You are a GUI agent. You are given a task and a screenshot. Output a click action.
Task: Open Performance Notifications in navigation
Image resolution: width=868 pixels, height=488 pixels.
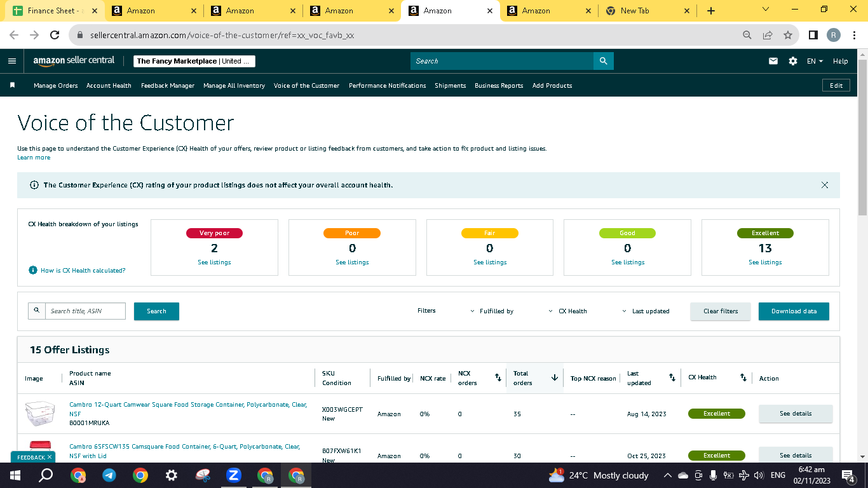388,85
